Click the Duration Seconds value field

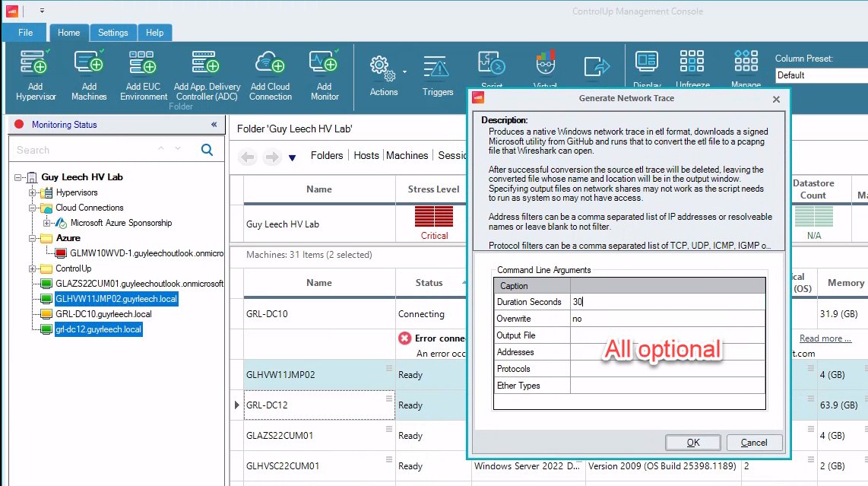667,302
